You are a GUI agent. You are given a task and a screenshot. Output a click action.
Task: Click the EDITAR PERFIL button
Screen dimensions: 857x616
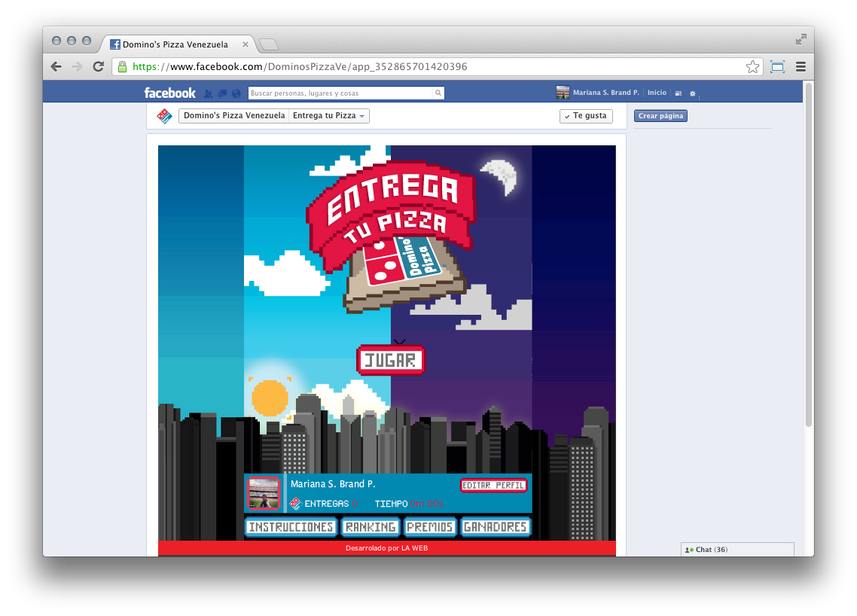[493, 486]
